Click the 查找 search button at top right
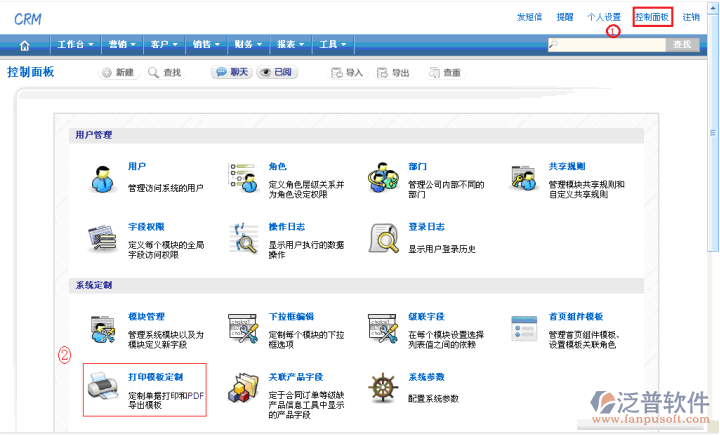This screenshot has width=720, height=435. (x=682, y=45)
